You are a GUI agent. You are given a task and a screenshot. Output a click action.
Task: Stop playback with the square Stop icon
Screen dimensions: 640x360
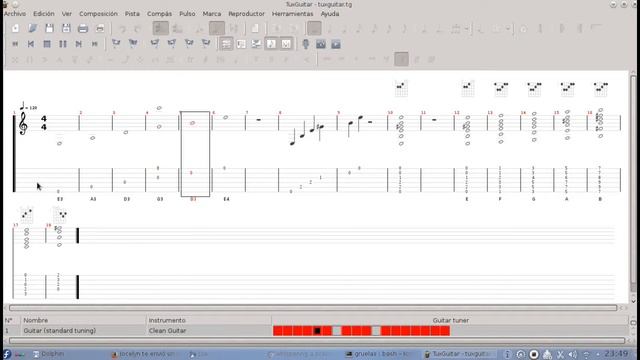click(x=47, y=44)
